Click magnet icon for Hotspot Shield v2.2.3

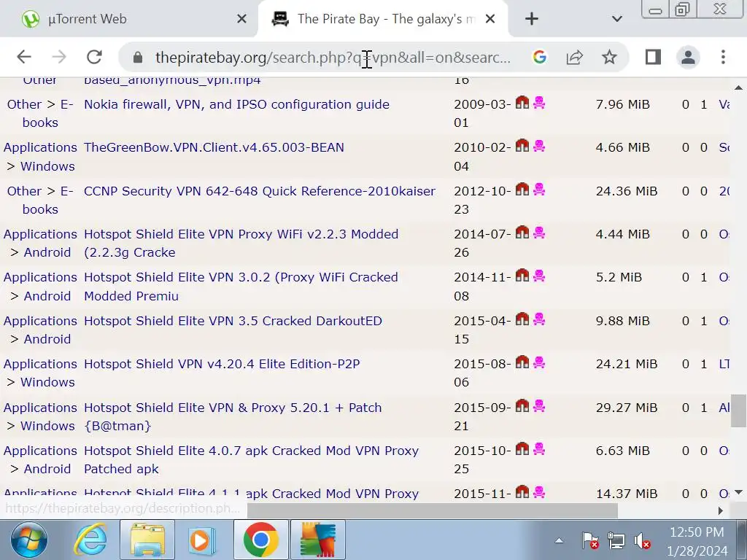522,233
